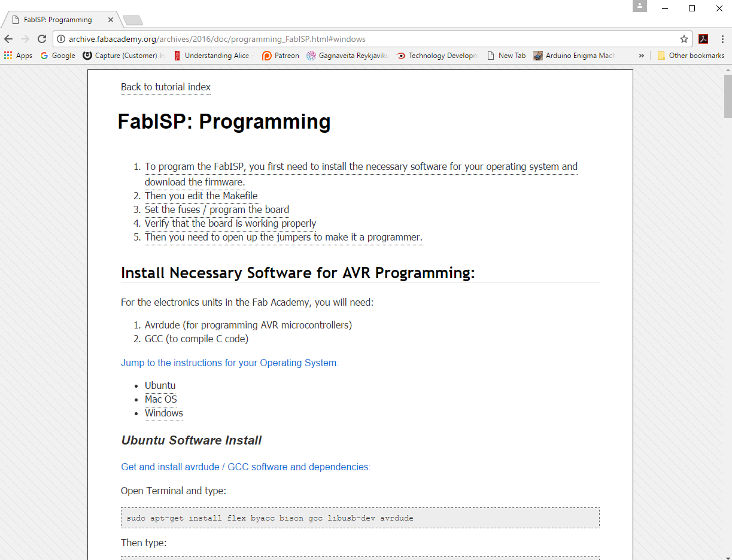Viewport: 732px width, 560px height.
Task: Click 'Verify that the board is working properly' link
Action: tap(230, 223)
